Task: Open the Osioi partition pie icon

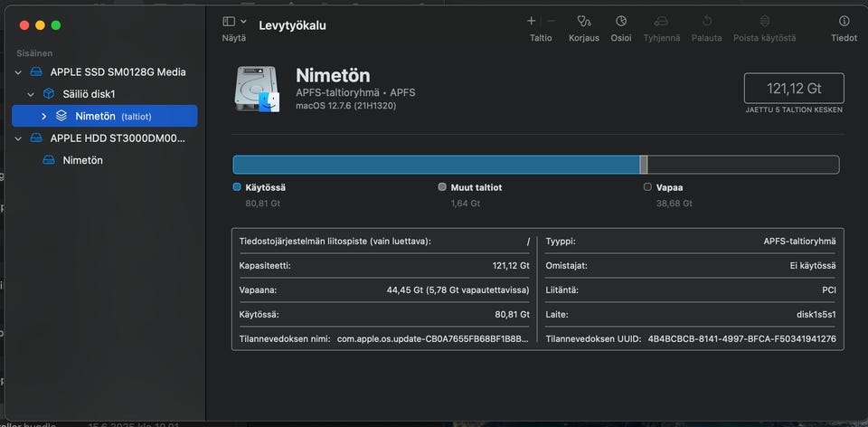Action: (x=621, y=22)
